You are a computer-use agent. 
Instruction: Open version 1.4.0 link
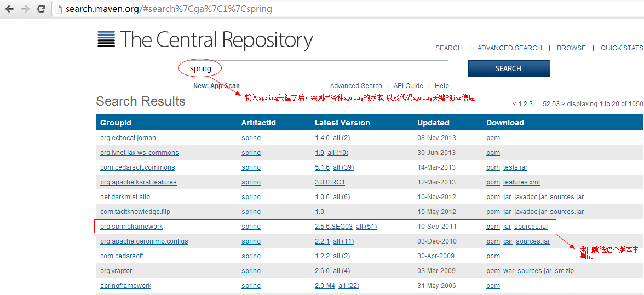[x=323, y=138]
